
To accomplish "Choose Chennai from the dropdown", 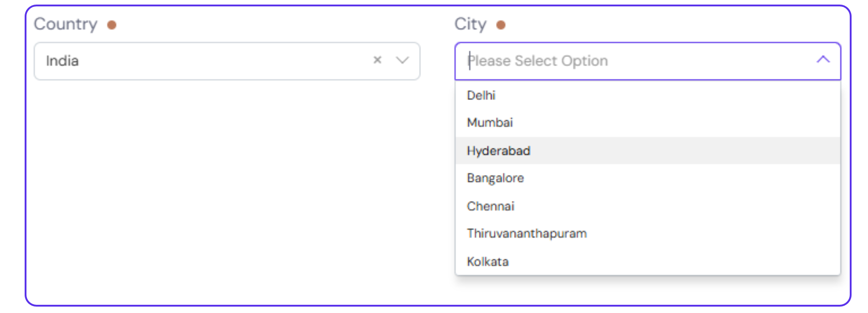I will coord(491,206).
